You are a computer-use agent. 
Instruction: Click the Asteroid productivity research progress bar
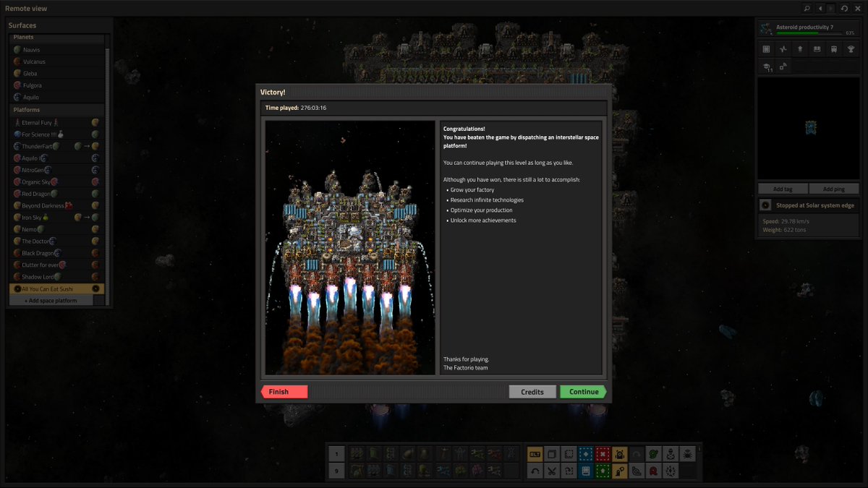pos(809,32)
